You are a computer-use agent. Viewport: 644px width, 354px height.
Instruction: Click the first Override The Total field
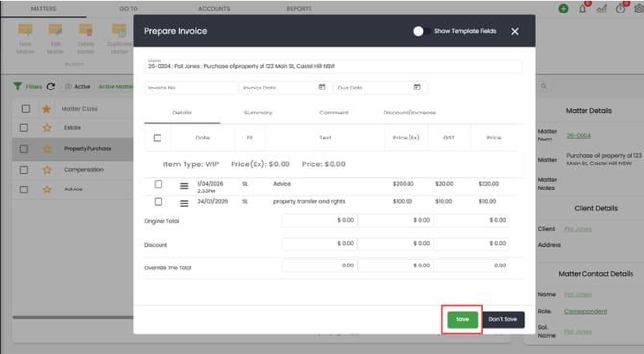[319, 265]
